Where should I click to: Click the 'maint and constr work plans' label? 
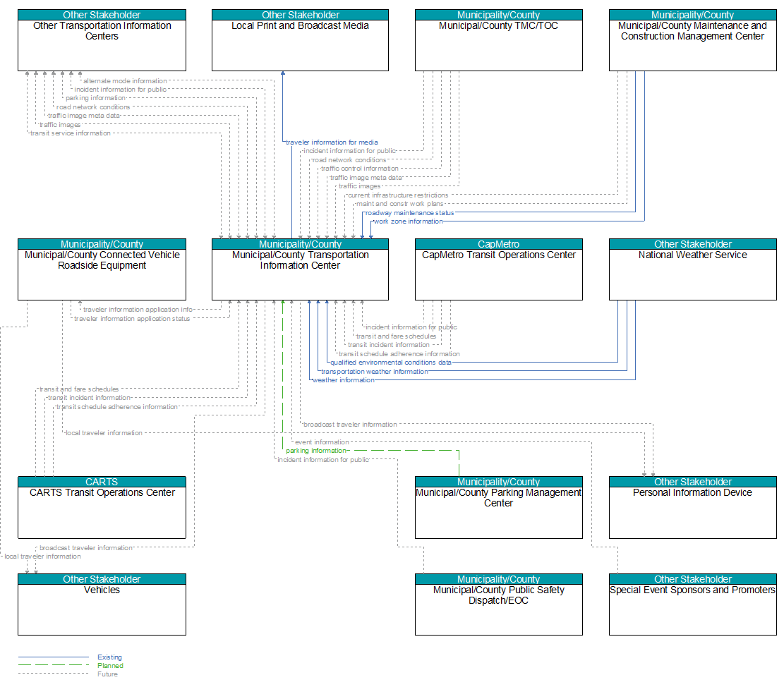click(x=400, y=204)
